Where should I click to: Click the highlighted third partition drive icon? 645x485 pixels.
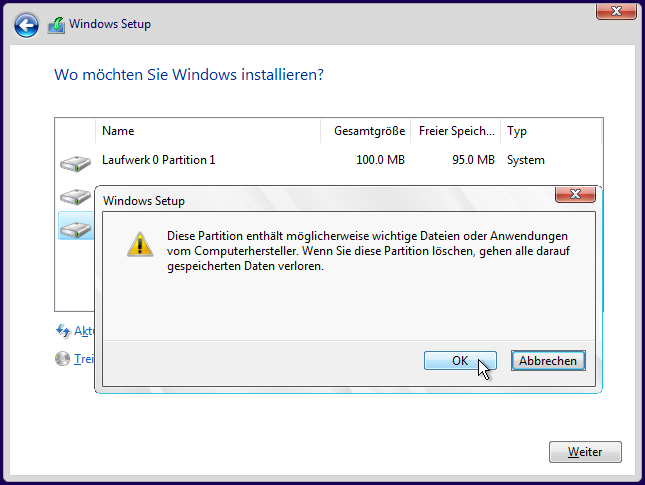[x=75, y=230]
